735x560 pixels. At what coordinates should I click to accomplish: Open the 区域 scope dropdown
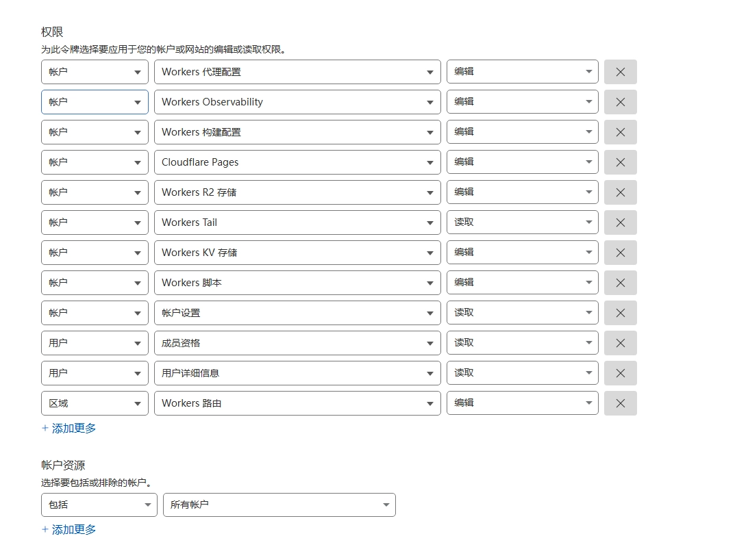click(95, 403)
